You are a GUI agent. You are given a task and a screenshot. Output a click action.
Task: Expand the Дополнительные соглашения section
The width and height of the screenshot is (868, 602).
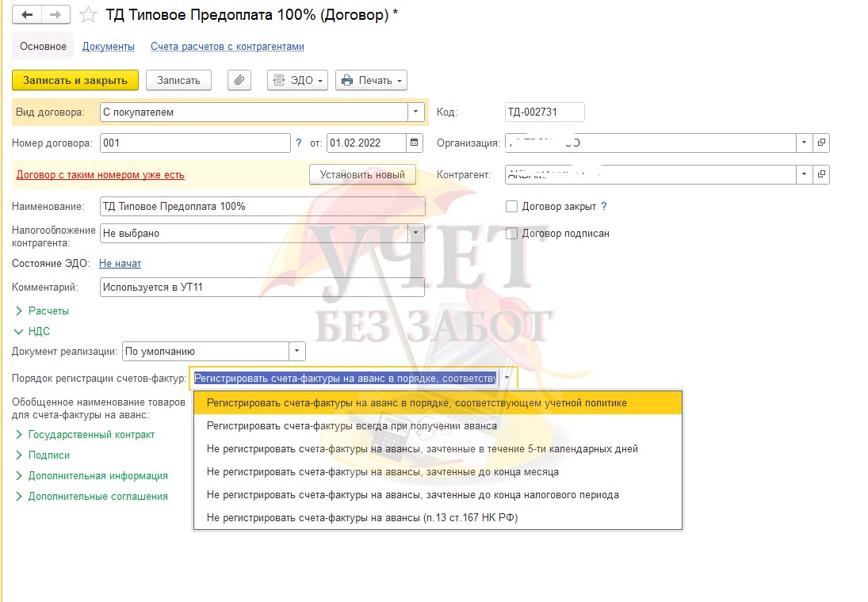click(x=91, y=497)
